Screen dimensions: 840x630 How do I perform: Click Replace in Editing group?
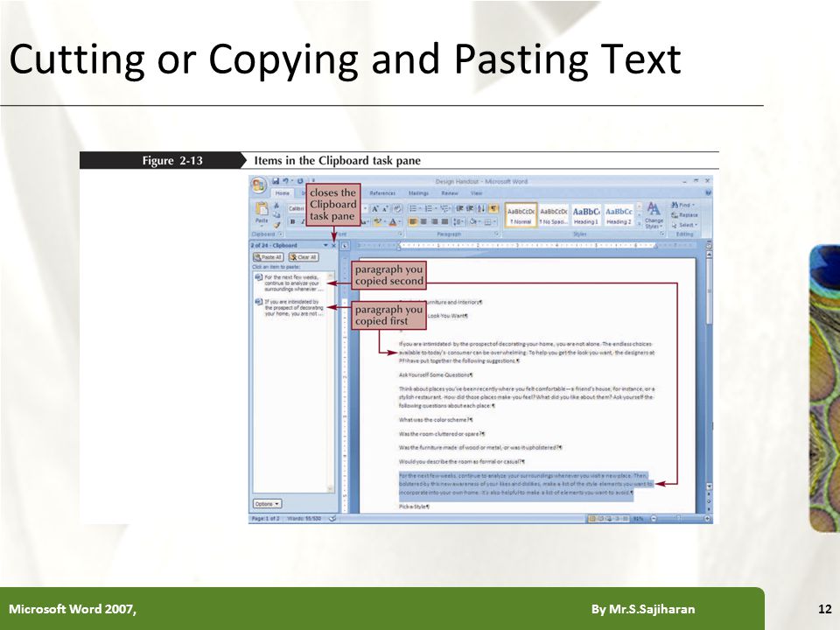click(x=684, y=215)
